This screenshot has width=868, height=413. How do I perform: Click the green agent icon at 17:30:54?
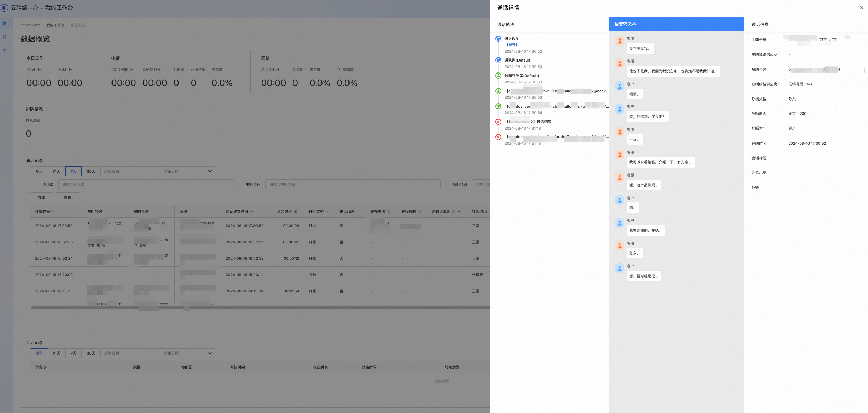click(x=498, y=106)
